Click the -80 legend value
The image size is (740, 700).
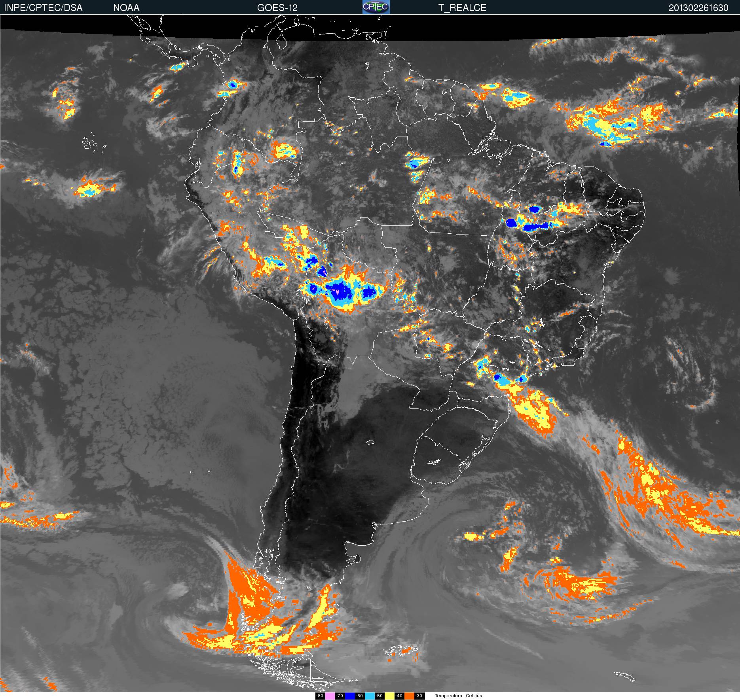coord(320,696)
